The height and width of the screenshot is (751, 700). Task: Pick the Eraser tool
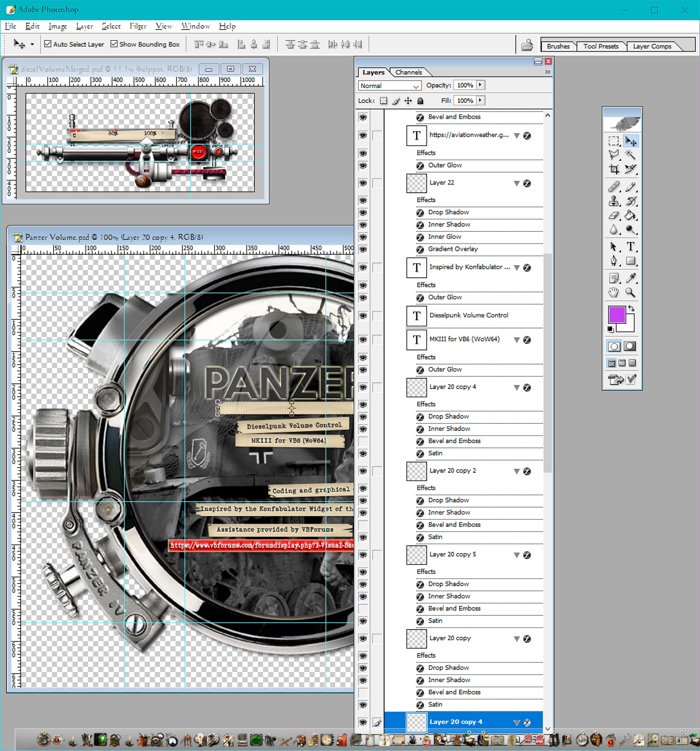coord(614,215)
